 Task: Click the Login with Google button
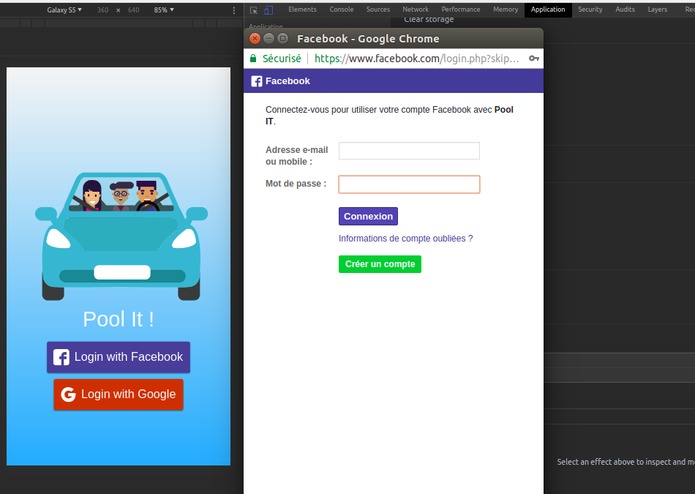coord(118,394)
